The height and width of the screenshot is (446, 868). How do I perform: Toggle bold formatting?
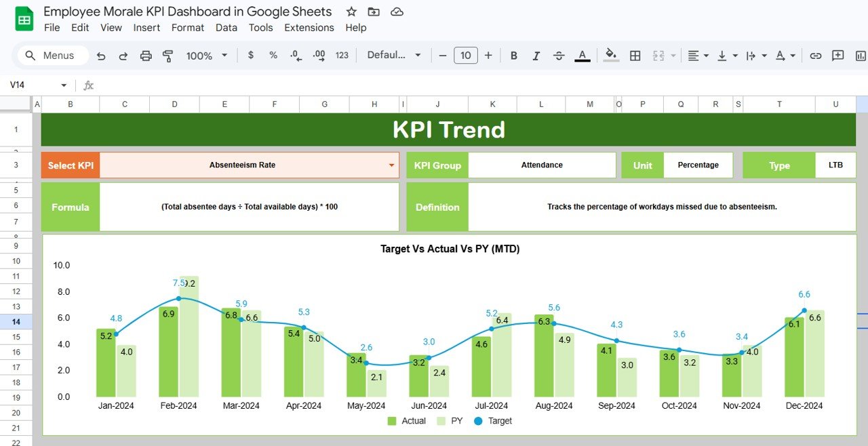click(x=513, y=55)
